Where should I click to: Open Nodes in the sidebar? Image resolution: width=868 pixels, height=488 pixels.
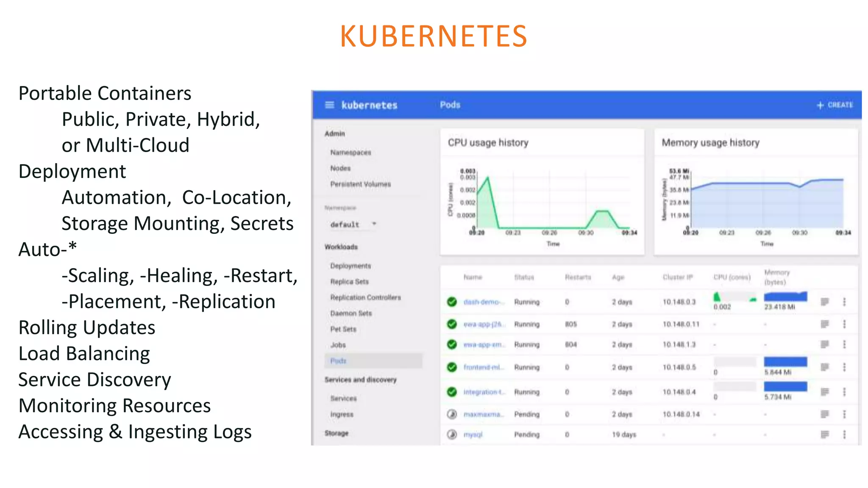point(340,168)
